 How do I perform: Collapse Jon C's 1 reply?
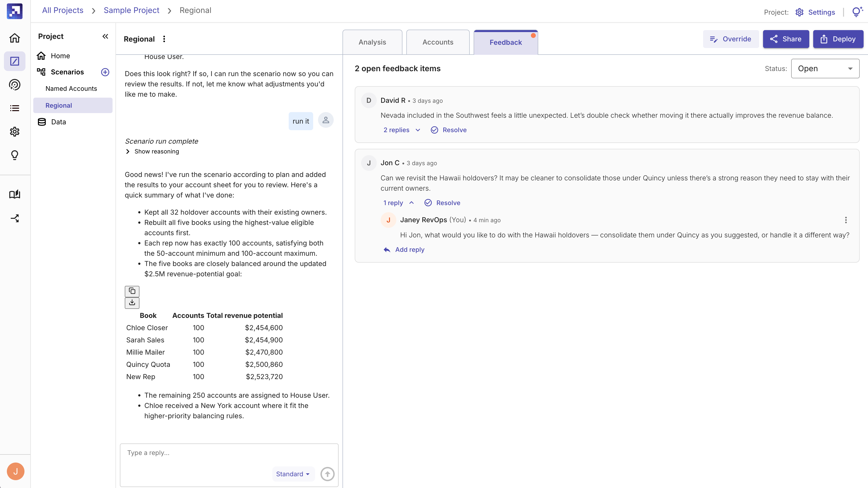[x=399, y=203]
